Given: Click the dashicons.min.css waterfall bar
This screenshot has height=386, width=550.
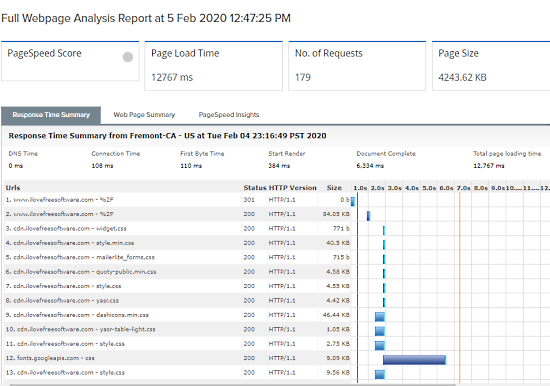Looking at the screenshot, I should point(380,317).
